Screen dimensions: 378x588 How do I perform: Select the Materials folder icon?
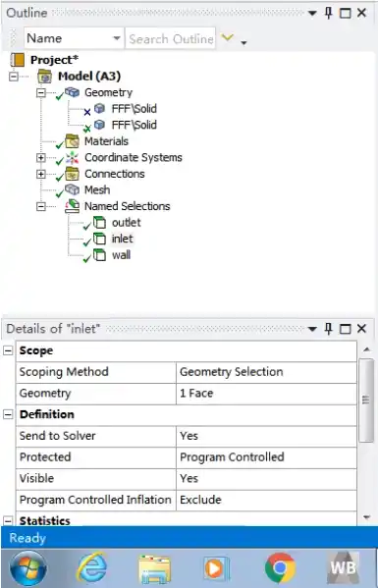(72, 141)
